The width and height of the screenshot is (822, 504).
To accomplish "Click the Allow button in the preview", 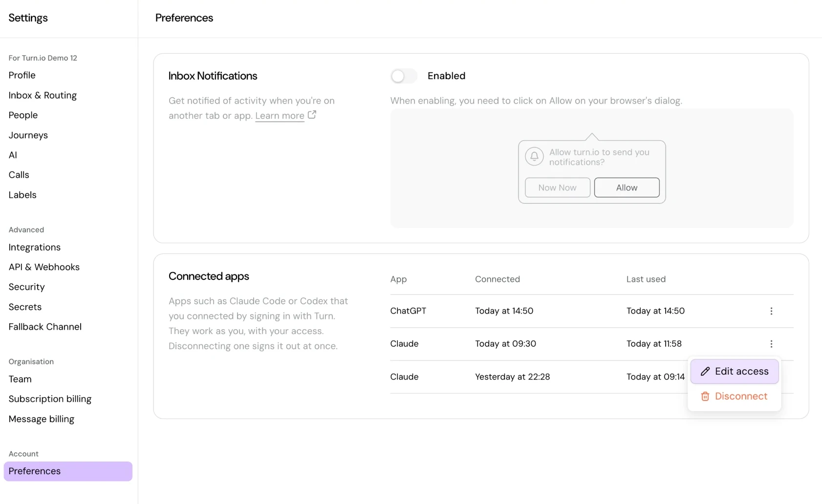I will pyautogui.click(x=627, y=188).
